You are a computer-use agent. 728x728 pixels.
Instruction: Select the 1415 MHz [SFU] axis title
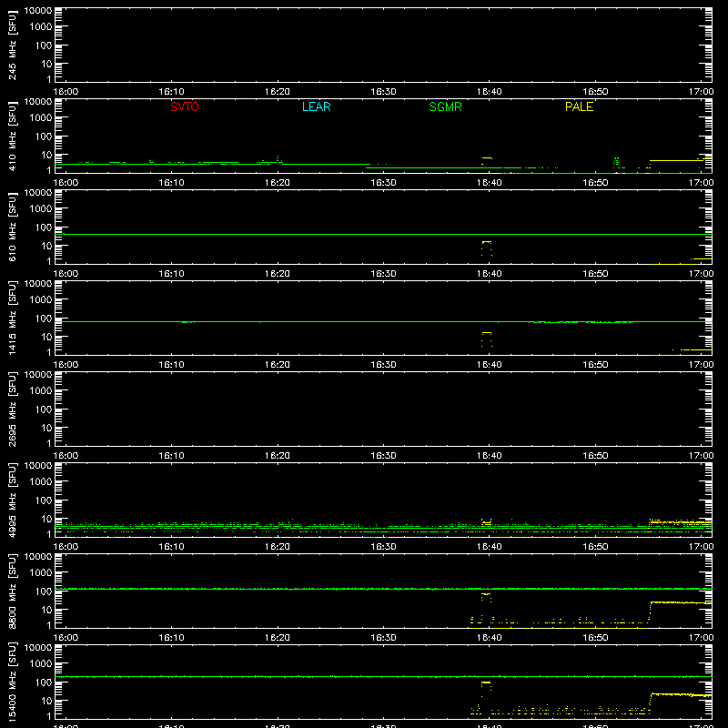click(12, 318)
